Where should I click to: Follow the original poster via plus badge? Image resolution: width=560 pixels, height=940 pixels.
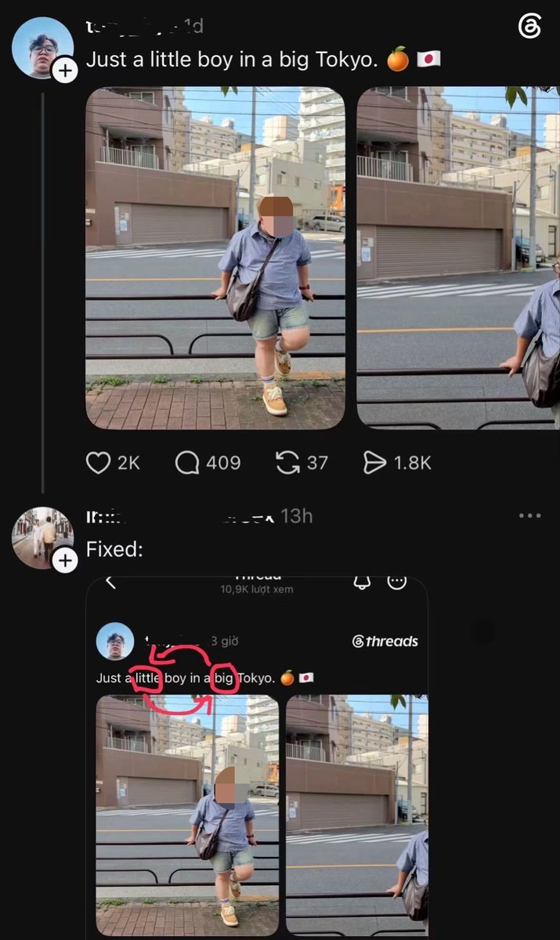[x=64, y=71]
